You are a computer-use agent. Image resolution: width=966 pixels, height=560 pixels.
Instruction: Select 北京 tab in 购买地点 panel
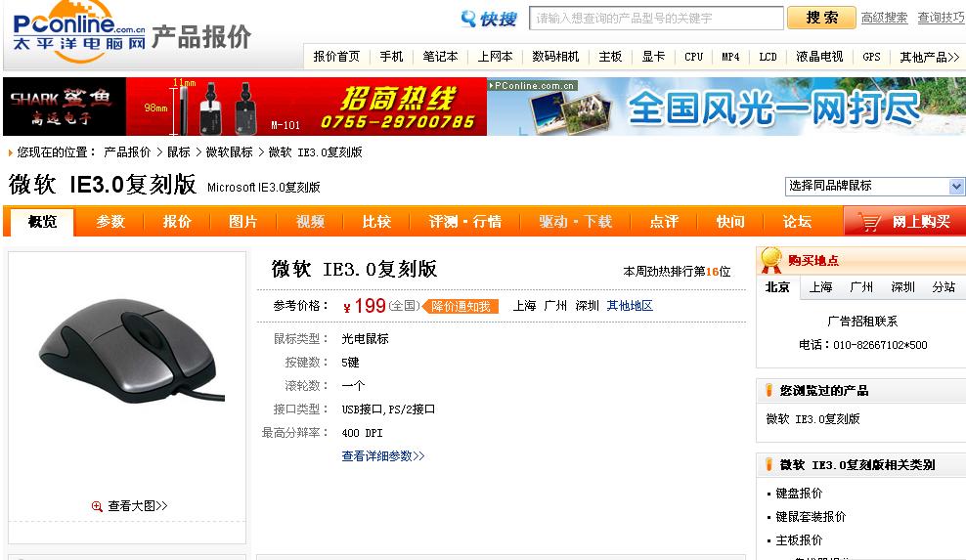tap(777, 287)
